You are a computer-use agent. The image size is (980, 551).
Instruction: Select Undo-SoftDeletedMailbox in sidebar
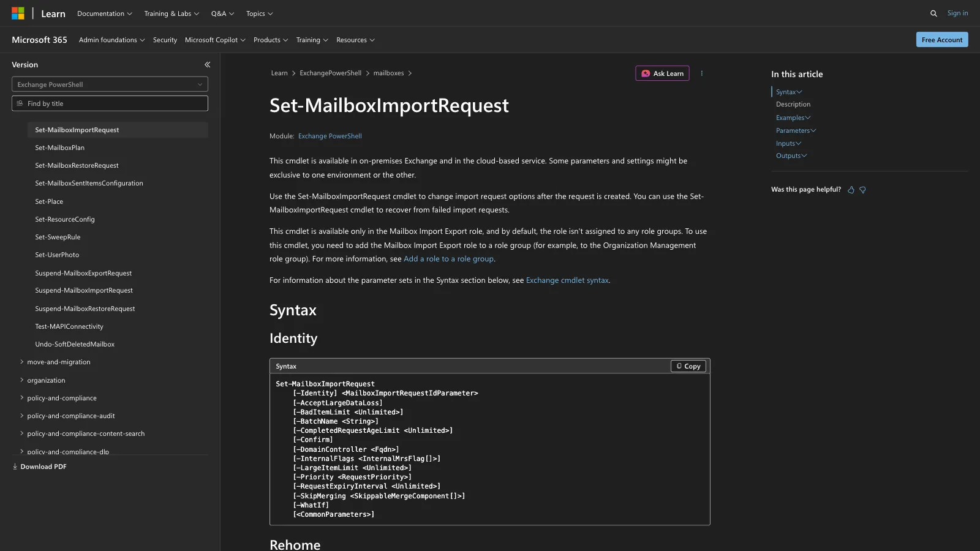[75, 344]
